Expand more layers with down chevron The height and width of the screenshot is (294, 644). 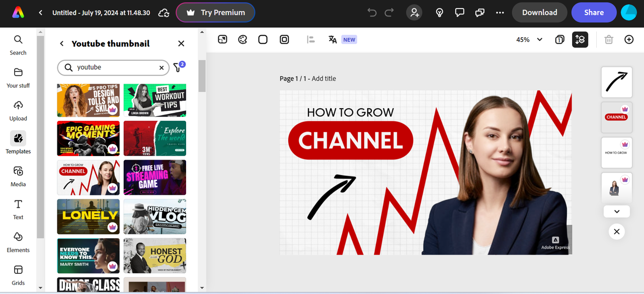(x=617, y=211)
